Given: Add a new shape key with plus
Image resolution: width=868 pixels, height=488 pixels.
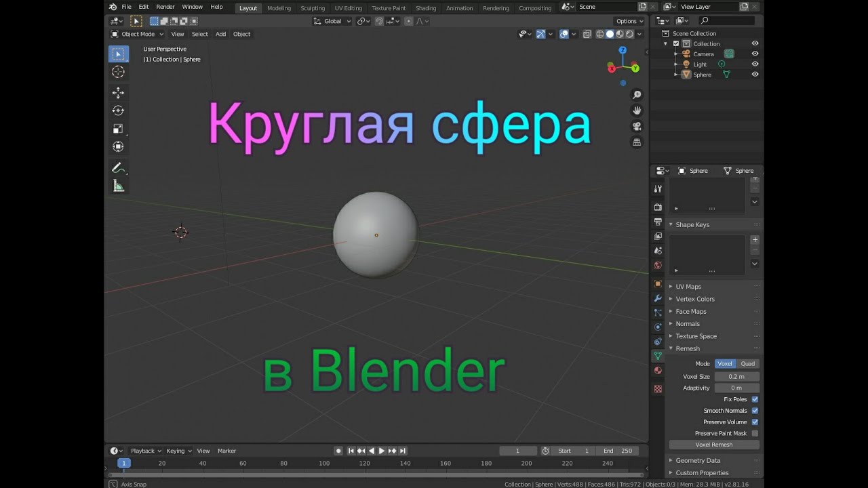Looking at the screenshot, I should [755, 239].
